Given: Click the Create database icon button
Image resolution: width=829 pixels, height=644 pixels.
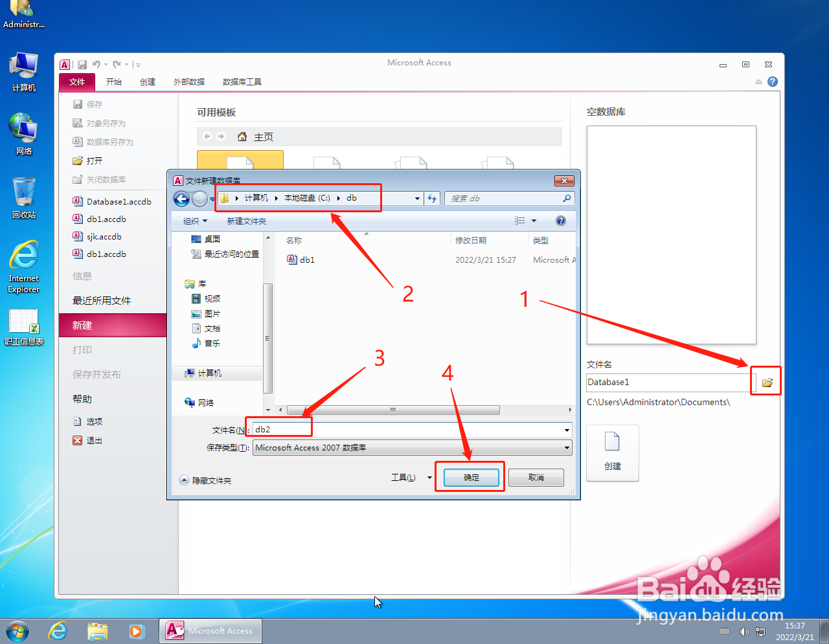Looking at the screenshot, I should click(x=613, y=453).
